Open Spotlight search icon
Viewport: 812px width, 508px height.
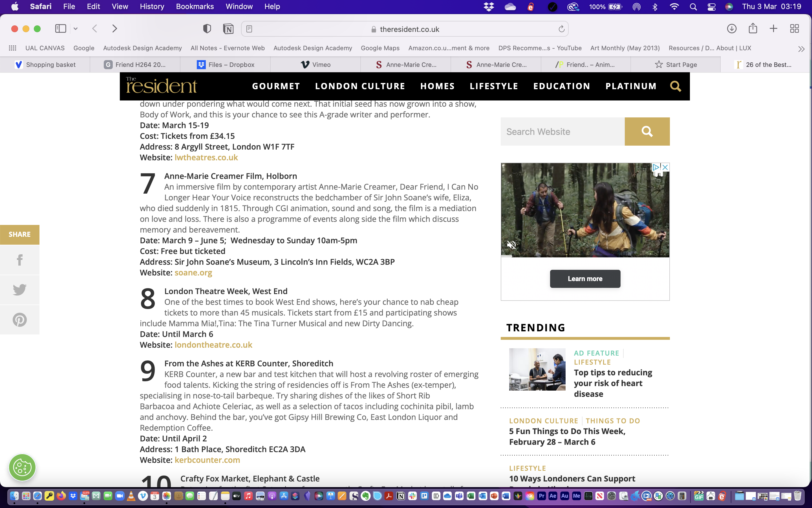pos(693,6)
